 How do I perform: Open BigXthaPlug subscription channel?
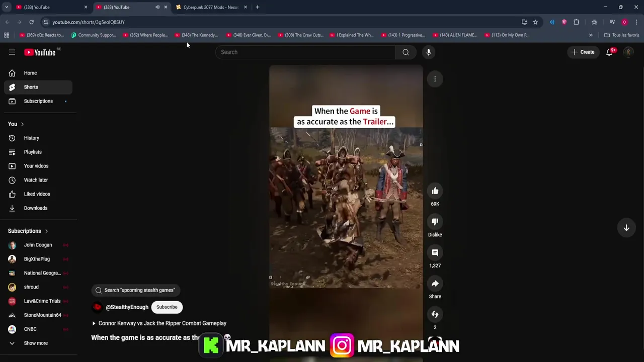coord(38,259)
